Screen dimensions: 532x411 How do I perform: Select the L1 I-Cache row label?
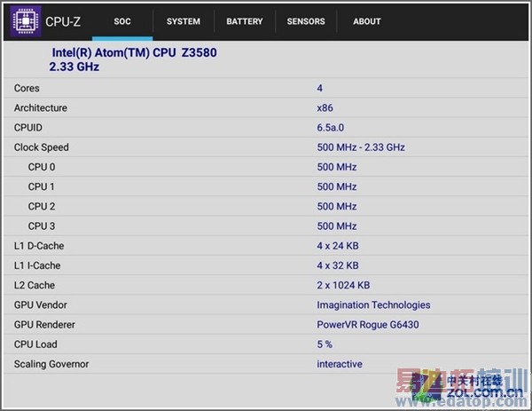click(x=37, y=265)
